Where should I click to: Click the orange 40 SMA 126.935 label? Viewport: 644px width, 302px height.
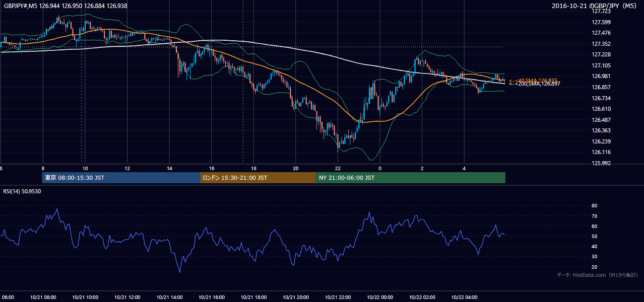(x=533, y=81)
